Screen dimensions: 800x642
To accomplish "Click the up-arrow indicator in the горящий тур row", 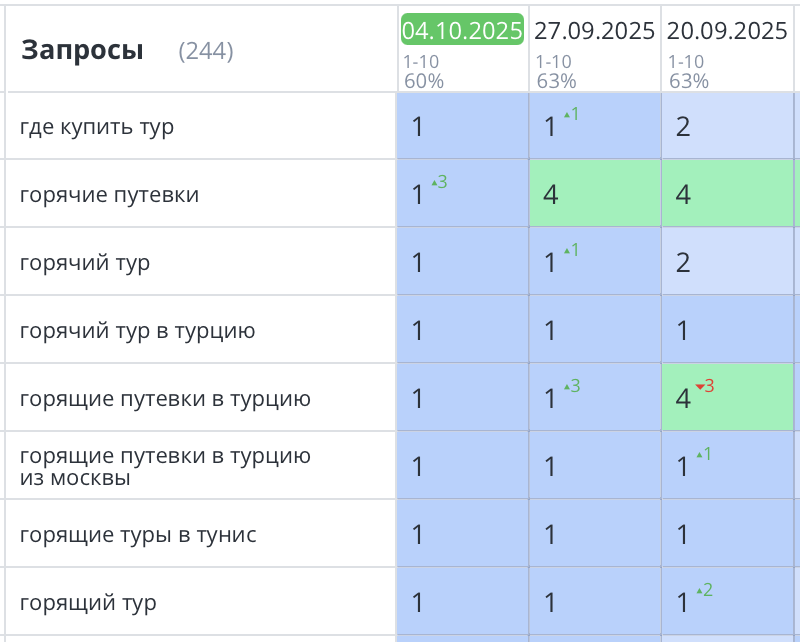I will coord(698,590).
